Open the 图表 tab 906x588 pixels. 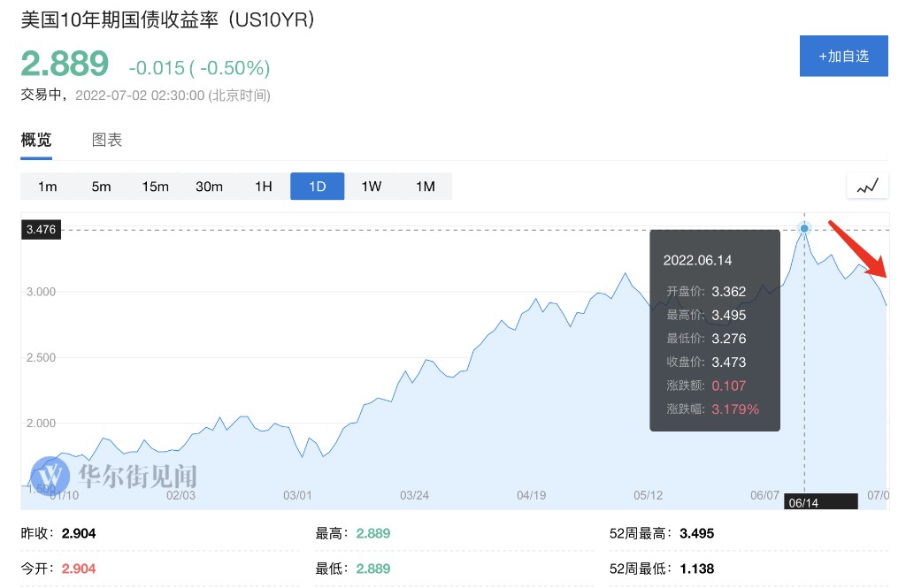click(x=107, y=140)
